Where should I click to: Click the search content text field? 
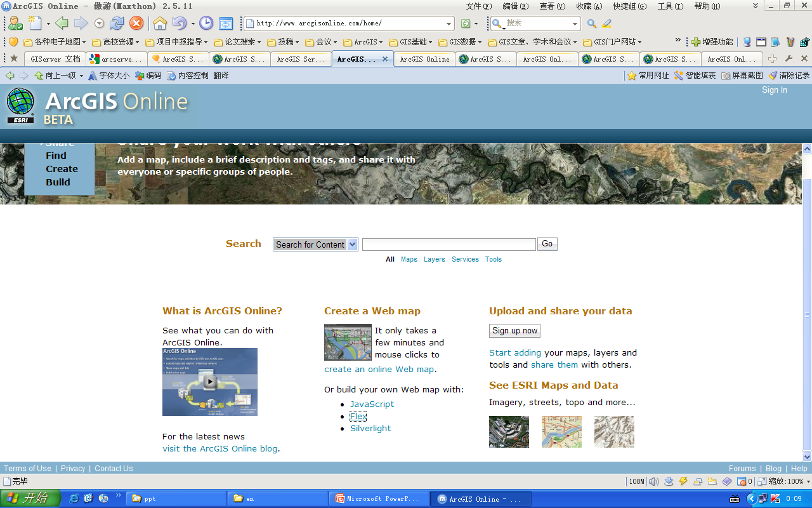pyautogui.click(x=449, y=244)
